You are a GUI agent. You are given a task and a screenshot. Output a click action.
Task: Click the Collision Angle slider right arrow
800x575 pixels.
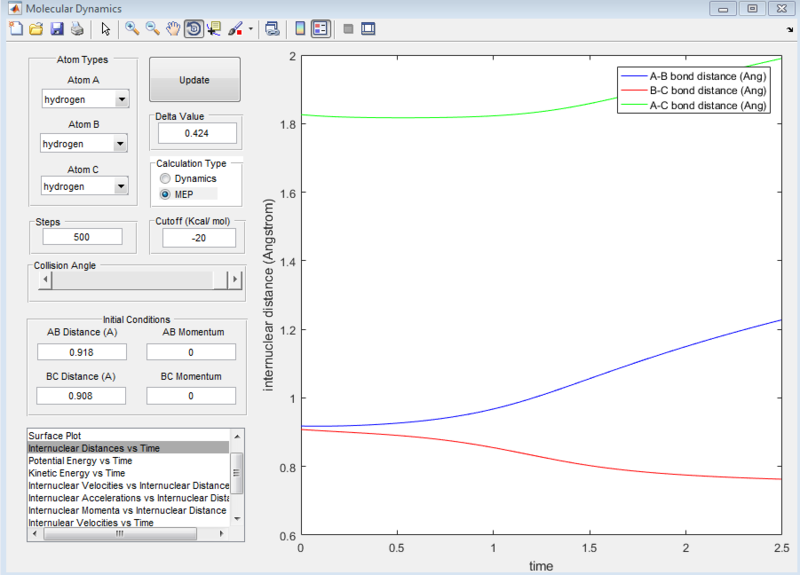tap(235, 279)
